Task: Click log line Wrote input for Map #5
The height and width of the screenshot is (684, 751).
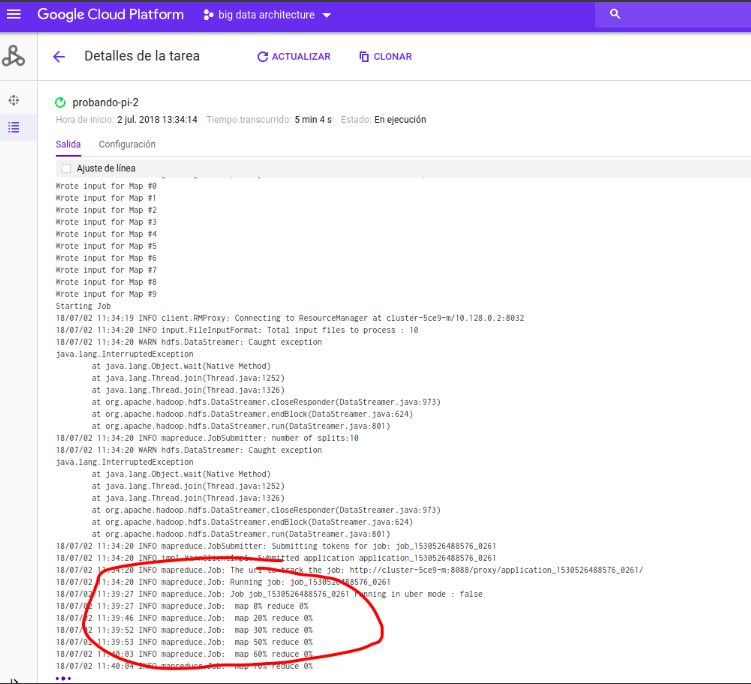Action: point(106,246)
